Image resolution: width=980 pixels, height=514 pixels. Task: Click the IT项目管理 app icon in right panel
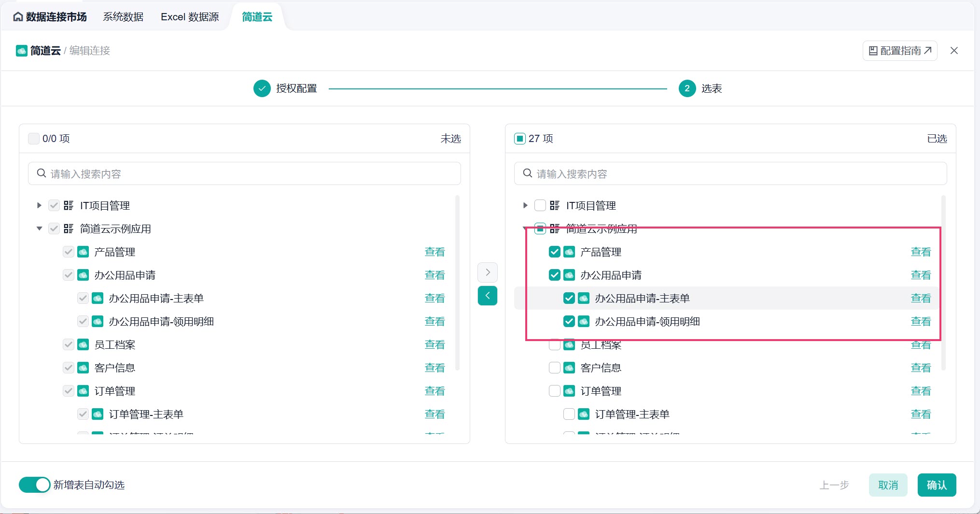click(555, 205)
